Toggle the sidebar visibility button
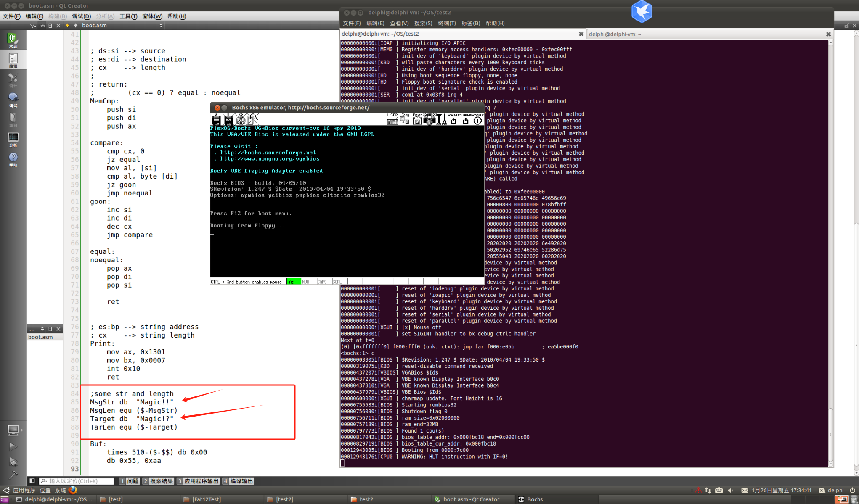Viewport: 859px width, 504px height. 32,481
